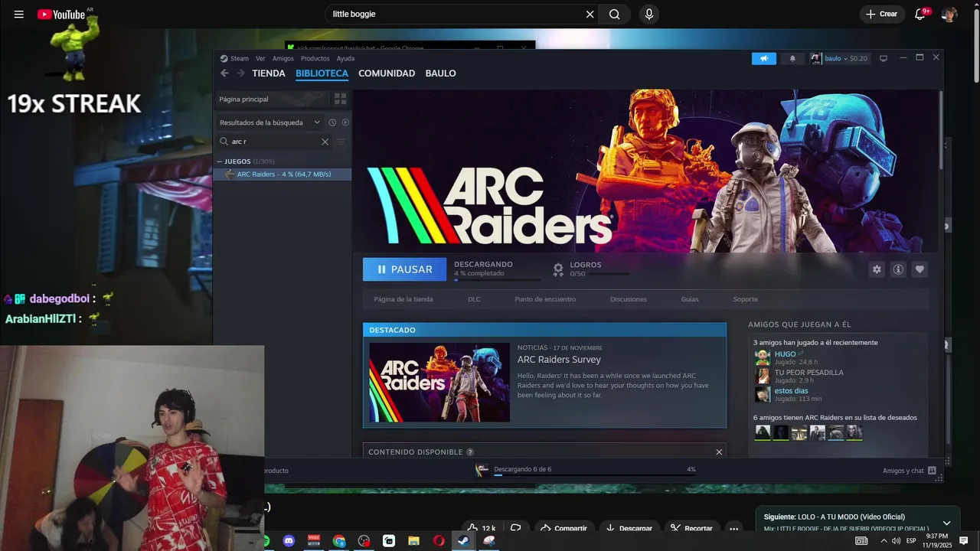Open Punto de encuentro link
The height and width of the screenshot is (551, 980).
coord(545,299)
